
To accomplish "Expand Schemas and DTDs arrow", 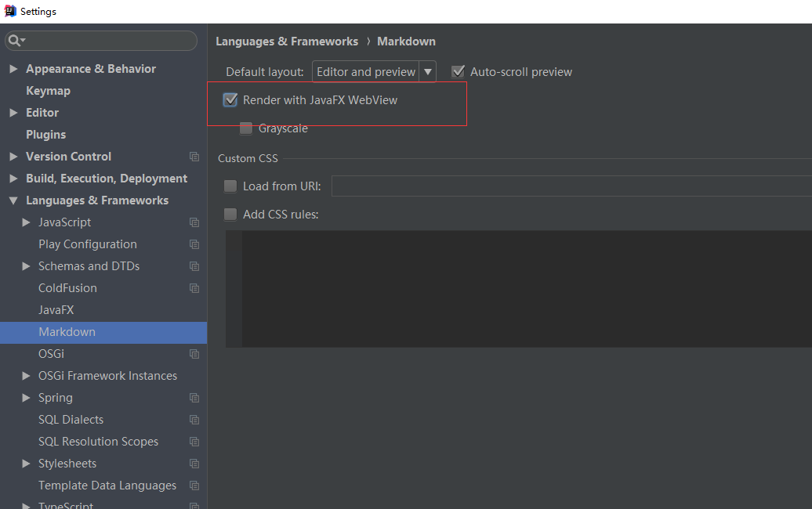I will point(26,266).
